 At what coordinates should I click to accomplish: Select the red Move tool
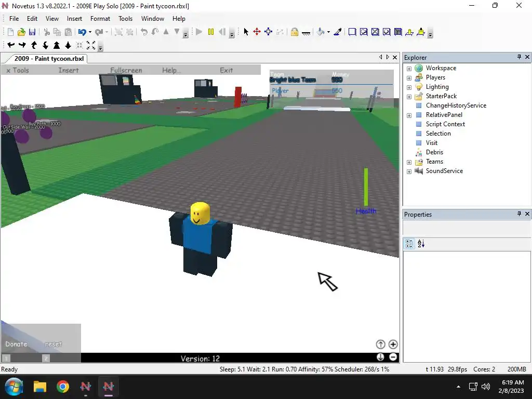257,32
